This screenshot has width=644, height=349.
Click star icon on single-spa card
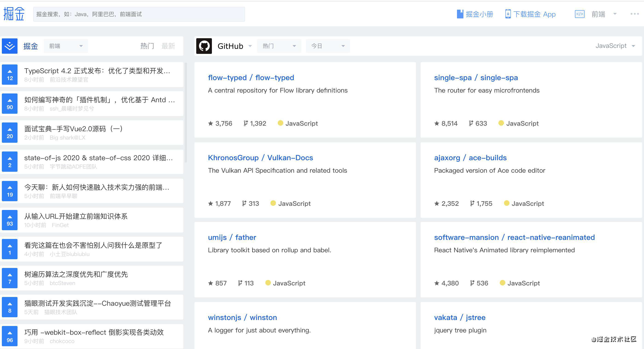437,123
